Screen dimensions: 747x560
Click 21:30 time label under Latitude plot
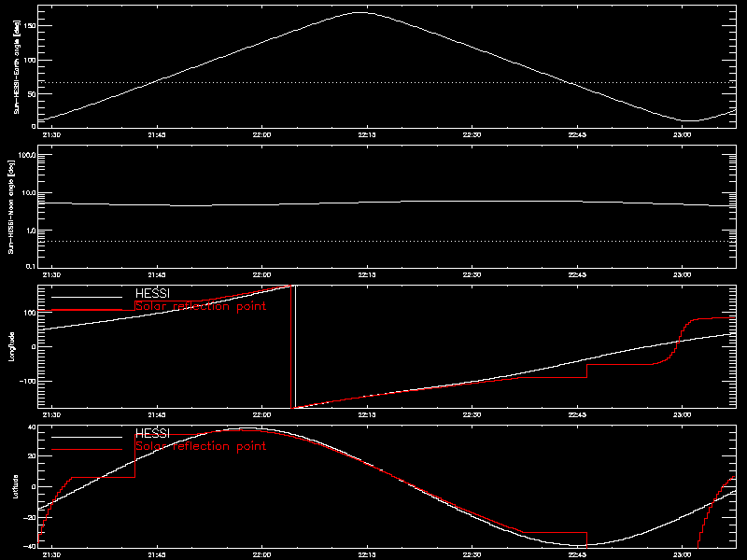pyautogui.click(x=51, y=554)
